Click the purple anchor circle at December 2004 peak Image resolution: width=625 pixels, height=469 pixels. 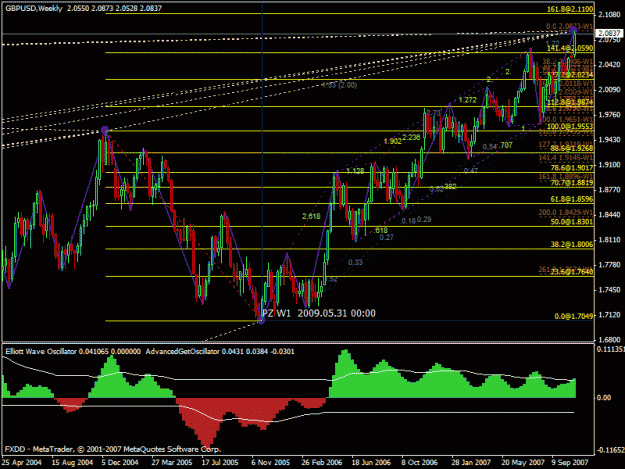[104, 130]
